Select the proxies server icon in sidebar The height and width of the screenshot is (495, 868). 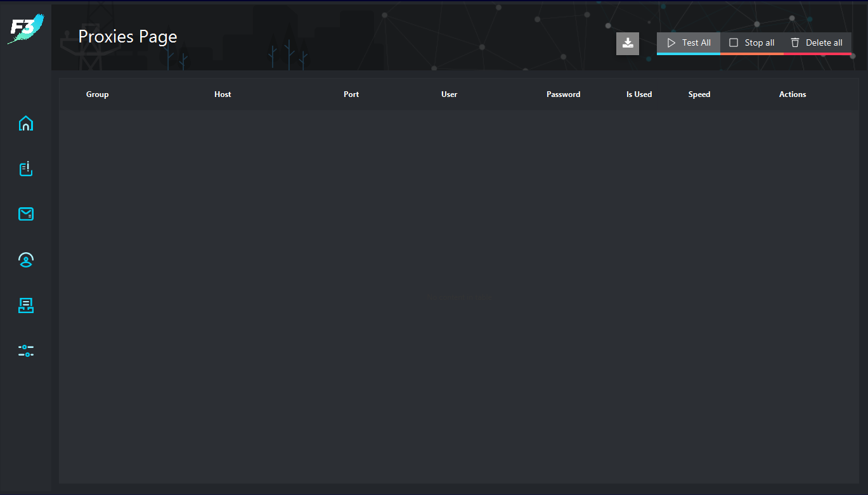26,305
